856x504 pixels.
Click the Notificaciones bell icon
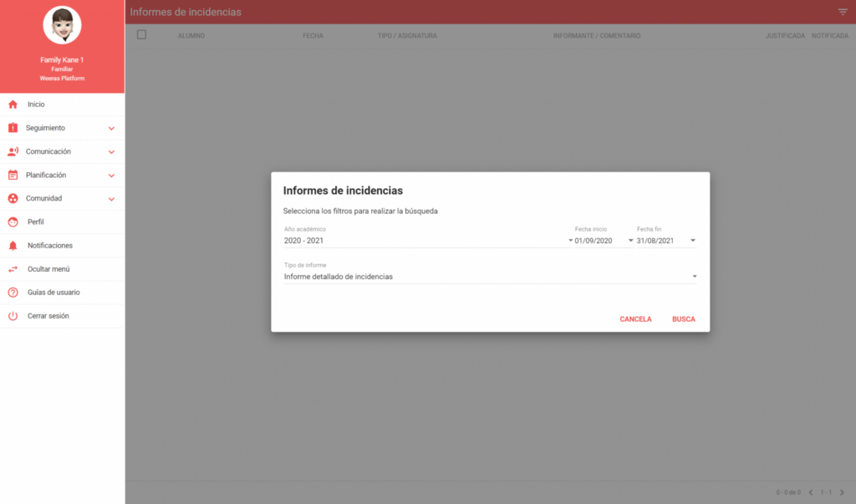pos(13,246)
